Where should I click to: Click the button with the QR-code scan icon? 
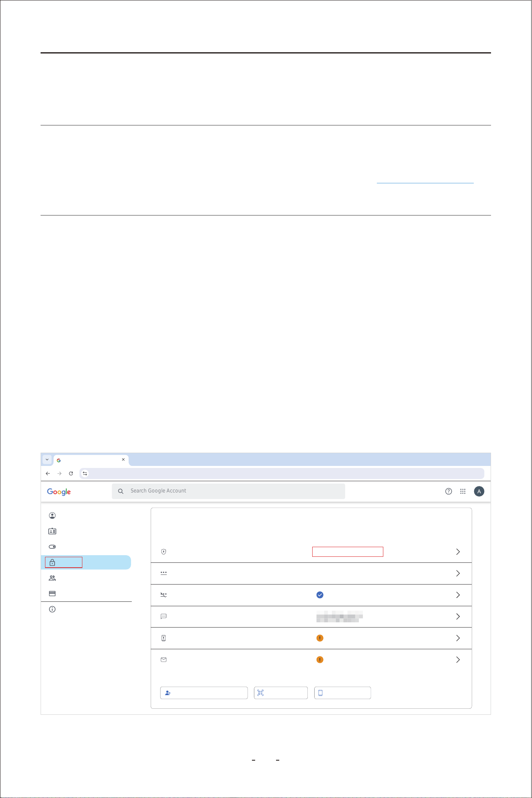click(281, 693)
